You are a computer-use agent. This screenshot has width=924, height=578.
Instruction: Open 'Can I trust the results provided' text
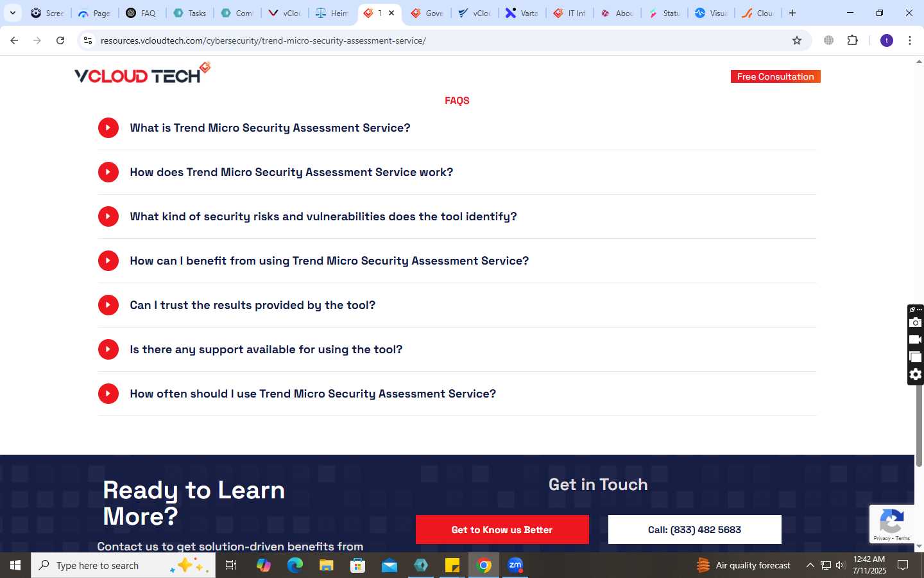tap(253, 305)
